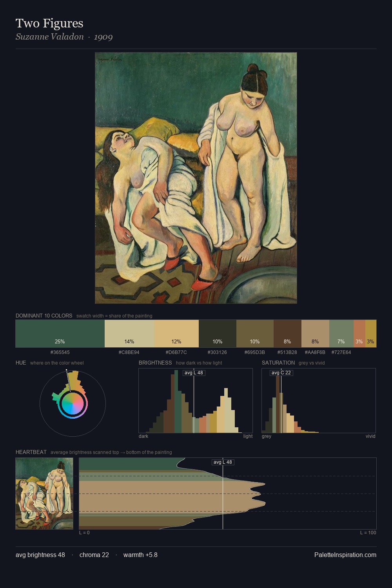Click the L = 0 axis label
392x588 pixels.
pyautogui.click(x=84, y=533)
